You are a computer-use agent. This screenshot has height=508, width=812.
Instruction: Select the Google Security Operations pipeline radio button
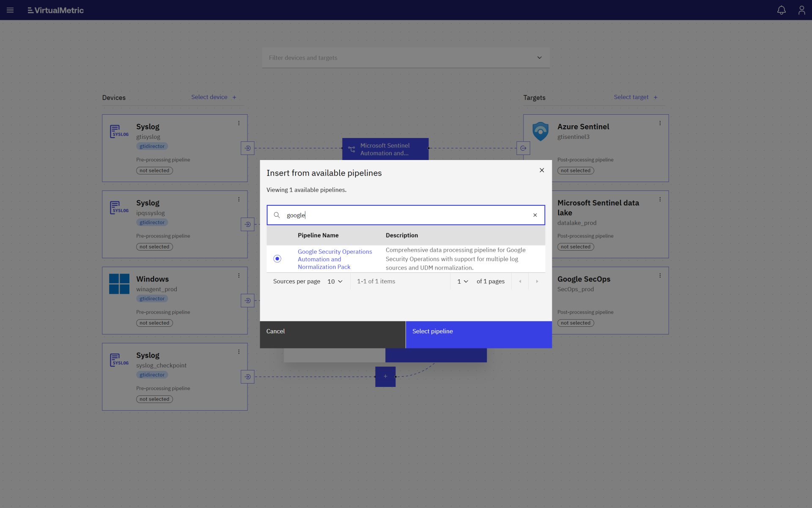pyautogui.click(x=277, y=259)
